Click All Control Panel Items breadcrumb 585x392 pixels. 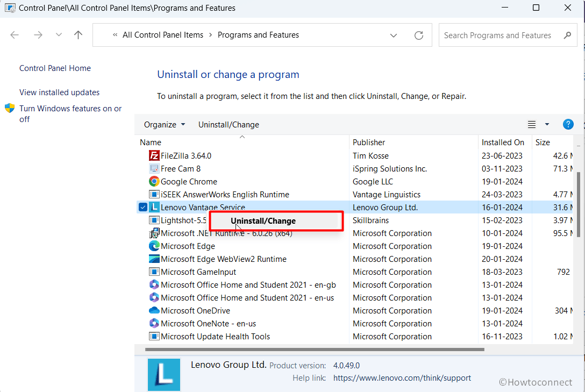pos(163,35)
